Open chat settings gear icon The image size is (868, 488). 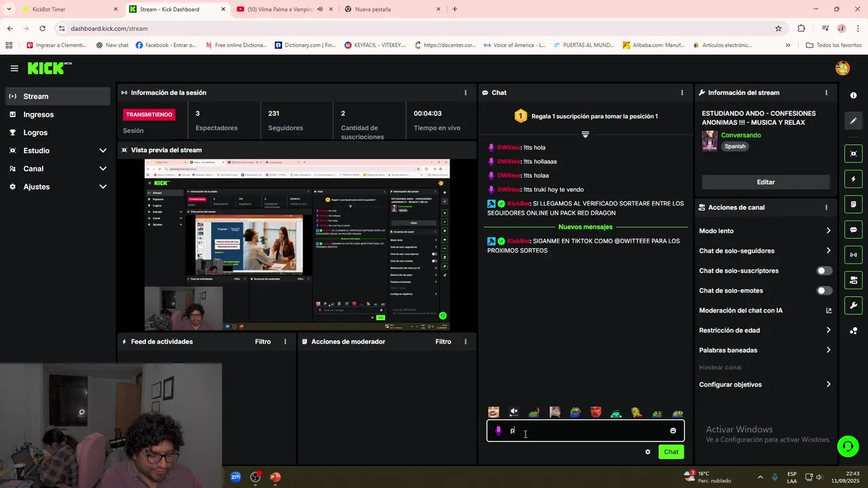tap(648, 452)
